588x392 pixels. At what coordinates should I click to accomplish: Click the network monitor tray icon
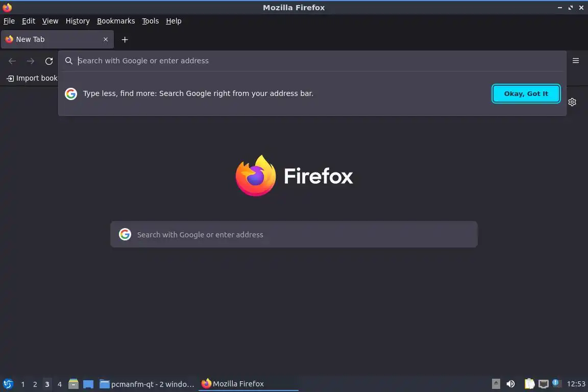(544, 384)
